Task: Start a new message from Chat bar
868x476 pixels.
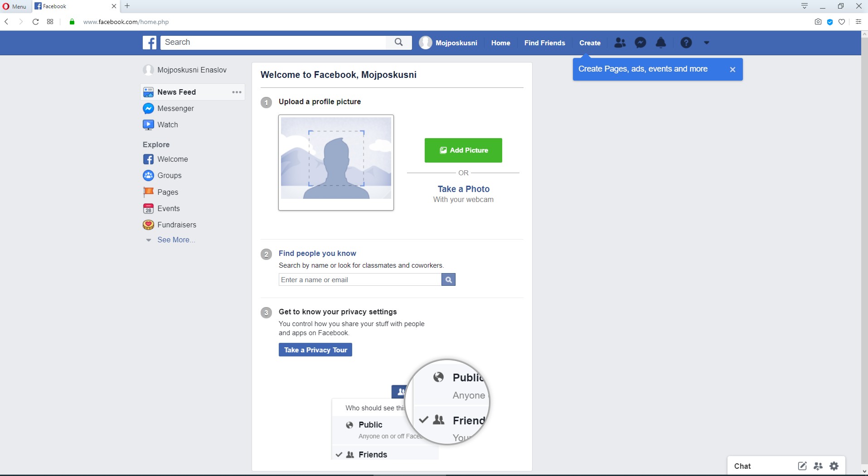Action: click(802, 466)
